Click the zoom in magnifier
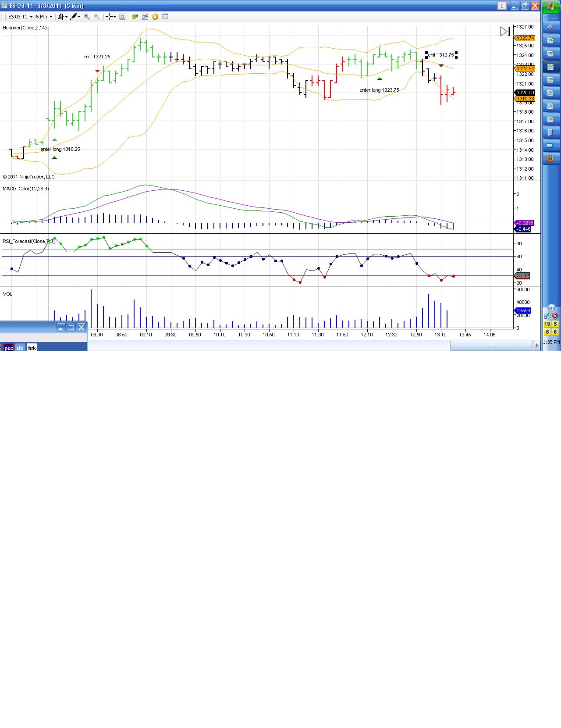 (x=87, y=17)
